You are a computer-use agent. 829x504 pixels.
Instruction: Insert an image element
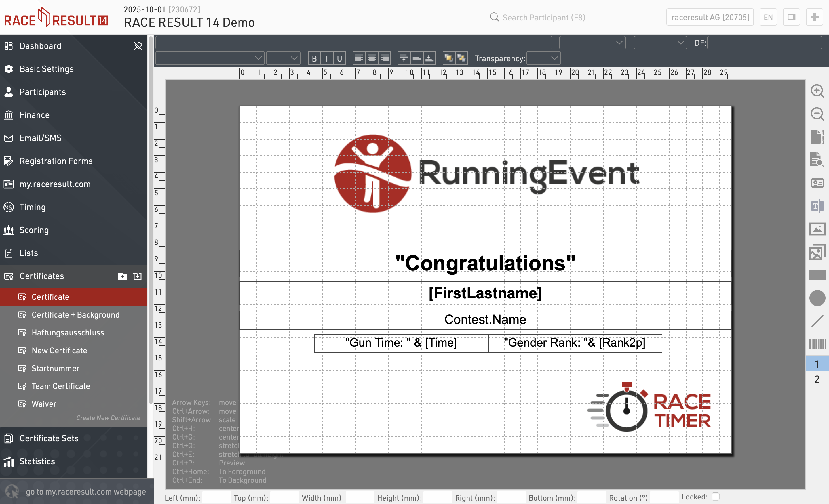[x=817, y=229]
